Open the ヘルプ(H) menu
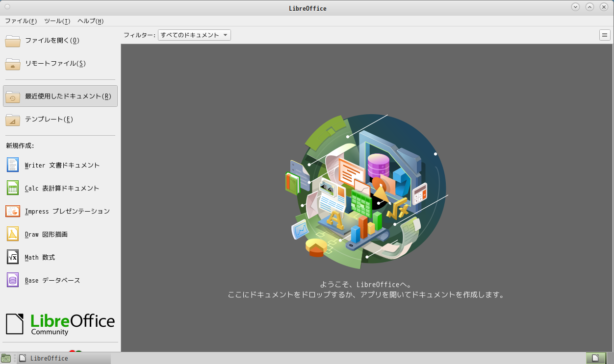 tap(90, 21)
